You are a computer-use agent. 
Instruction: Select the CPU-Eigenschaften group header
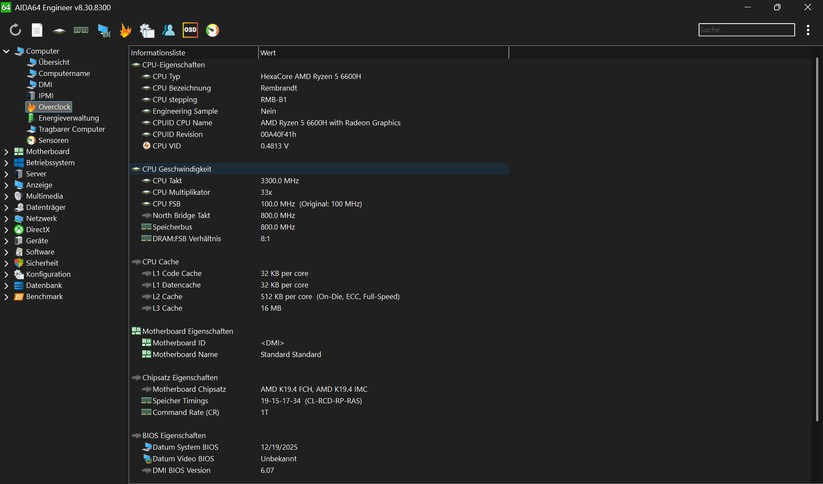pos(319,65)
